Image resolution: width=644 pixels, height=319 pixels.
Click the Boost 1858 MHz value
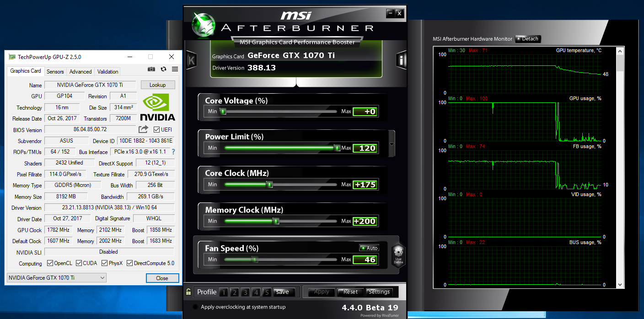[161, 230]
